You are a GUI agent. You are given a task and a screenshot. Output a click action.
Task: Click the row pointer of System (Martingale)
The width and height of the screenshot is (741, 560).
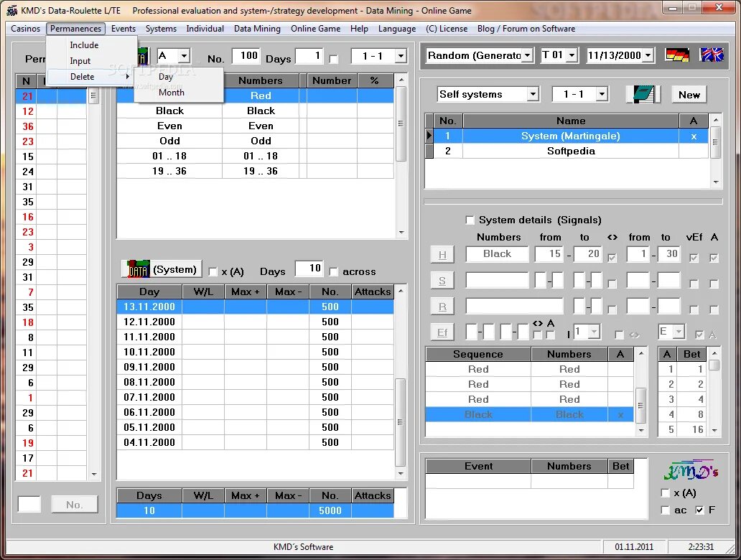429,136
